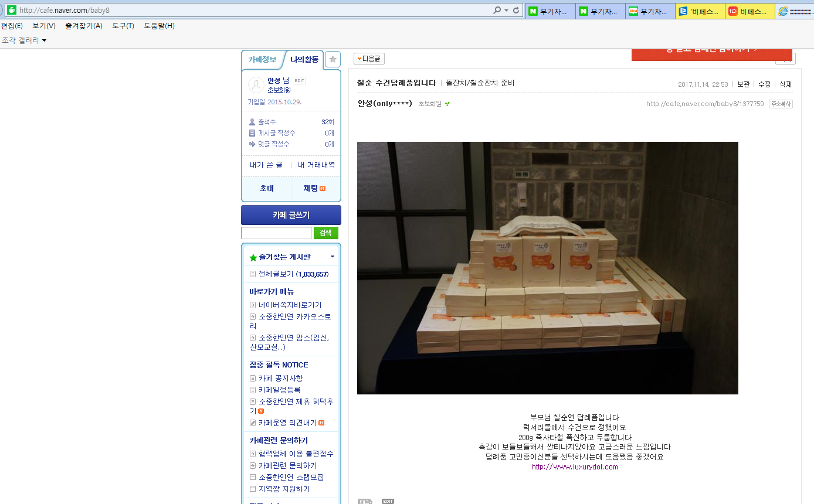Click the small EDIT icon below the post
Viewport: 814px width, 504px height.
click(x=388, y=501)
